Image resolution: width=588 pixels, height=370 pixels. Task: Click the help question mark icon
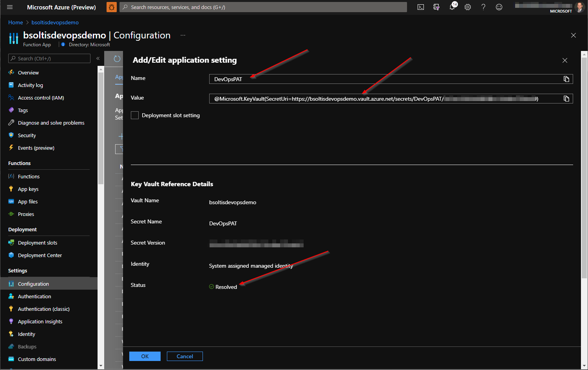pos(483,7)
